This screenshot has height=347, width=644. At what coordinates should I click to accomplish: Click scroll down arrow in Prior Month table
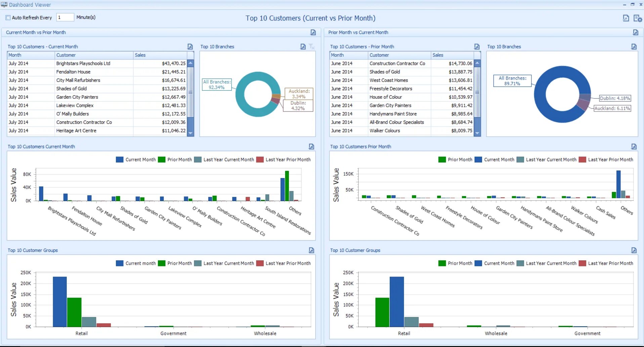(x=477, y=133)
